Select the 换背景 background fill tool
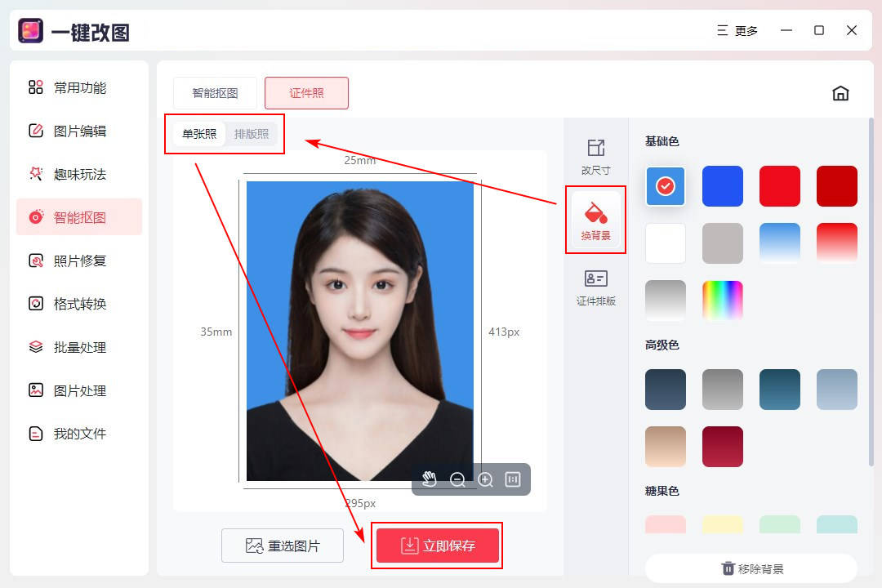The width and height of the screenshot is (882, 588). point(595,219)
